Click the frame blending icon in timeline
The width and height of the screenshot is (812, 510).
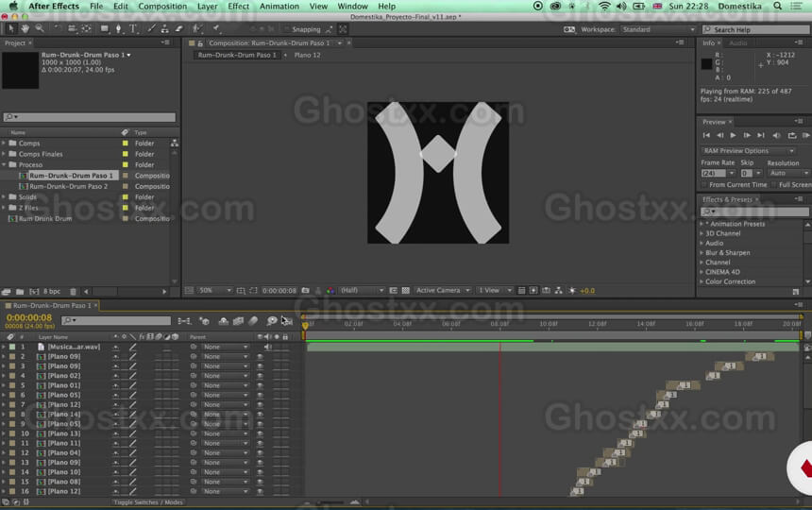pyautogui.click(x=238, y=321)
